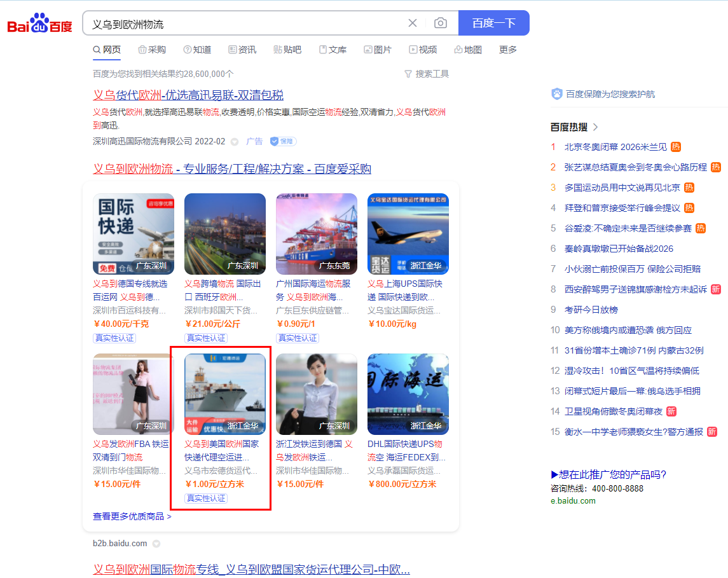Open cargo ship thumbnail tagged 浙江金华
This screenshot has width=728, height=578.
pos(225,394)
